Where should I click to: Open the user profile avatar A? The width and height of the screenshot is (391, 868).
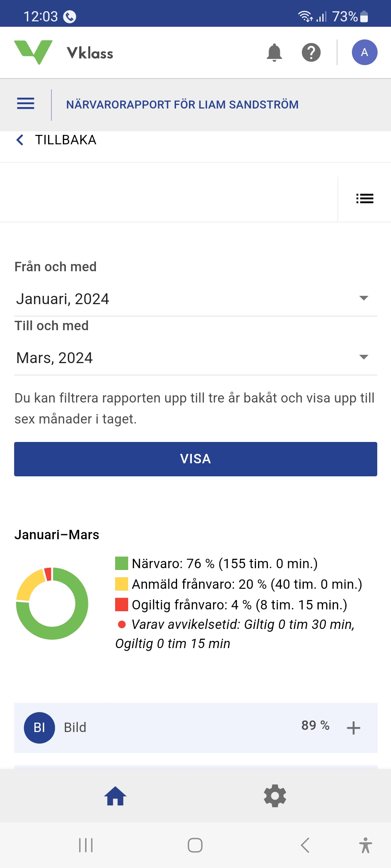[x=364, y=52]
